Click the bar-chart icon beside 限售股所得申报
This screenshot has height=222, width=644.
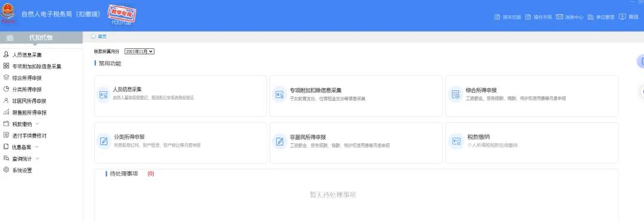6,112
